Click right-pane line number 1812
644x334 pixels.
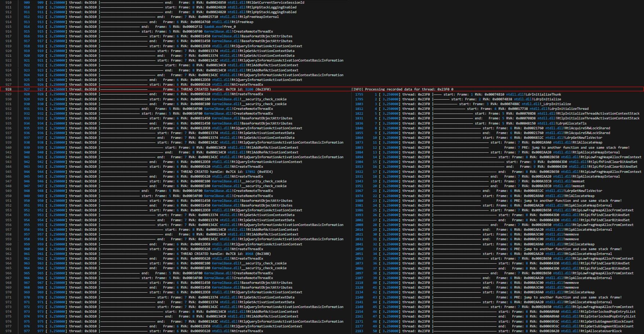pos(359,109)
